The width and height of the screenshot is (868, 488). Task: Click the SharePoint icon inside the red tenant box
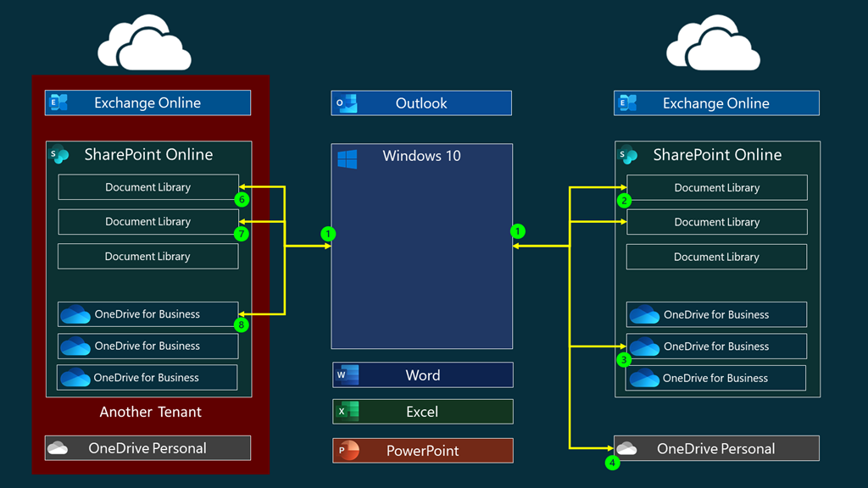click(59, 154)
